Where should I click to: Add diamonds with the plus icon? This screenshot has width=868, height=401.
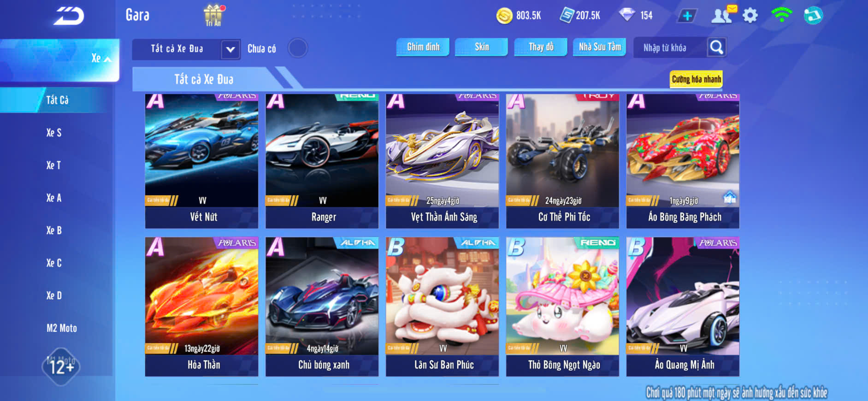[687, 16]
